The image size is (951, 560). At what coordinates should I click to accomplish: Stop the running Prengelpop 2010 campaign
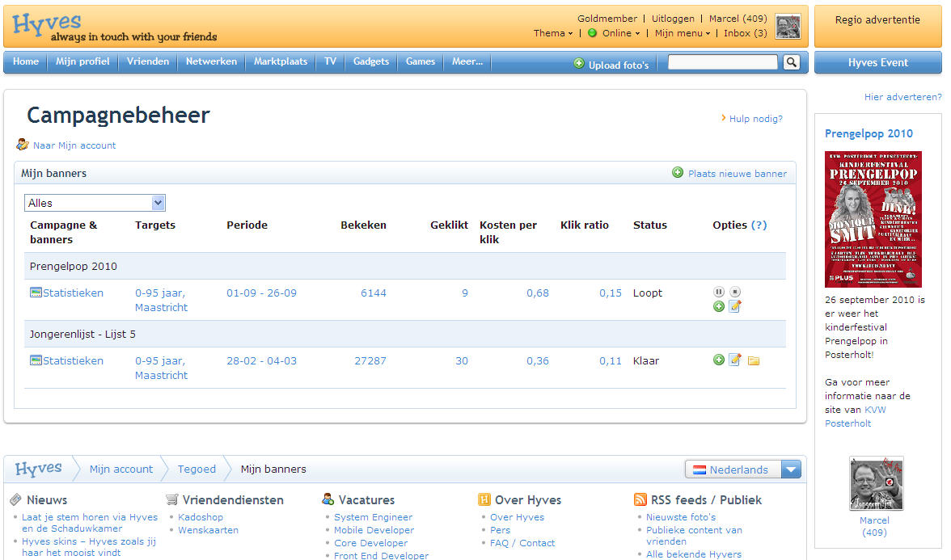click(x=735, y=292)
